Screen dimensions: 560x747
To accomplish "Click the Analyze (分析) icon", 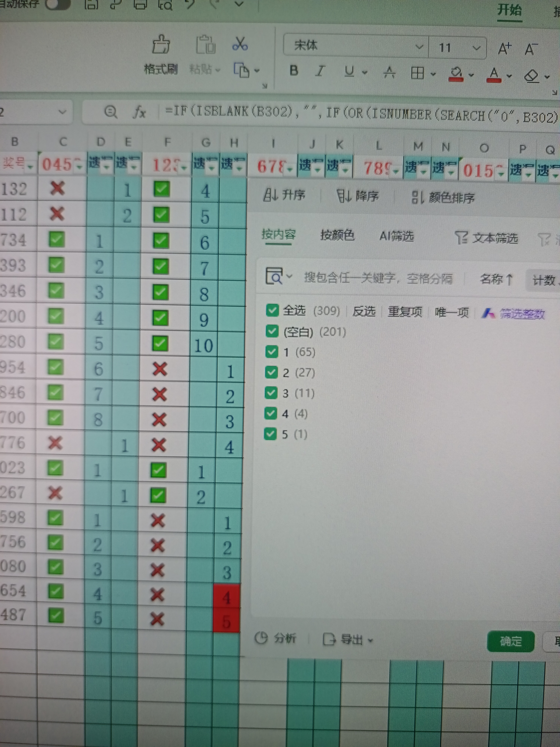I will [261, 638].
